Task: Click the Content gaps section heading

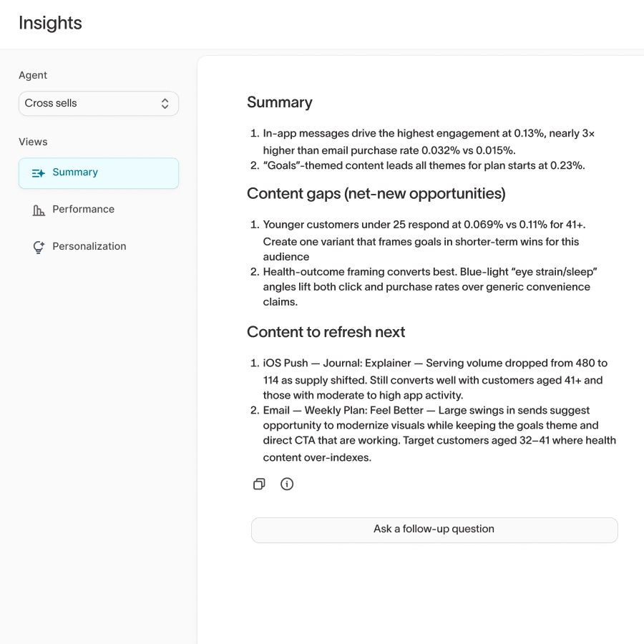Action: [376, 194]
